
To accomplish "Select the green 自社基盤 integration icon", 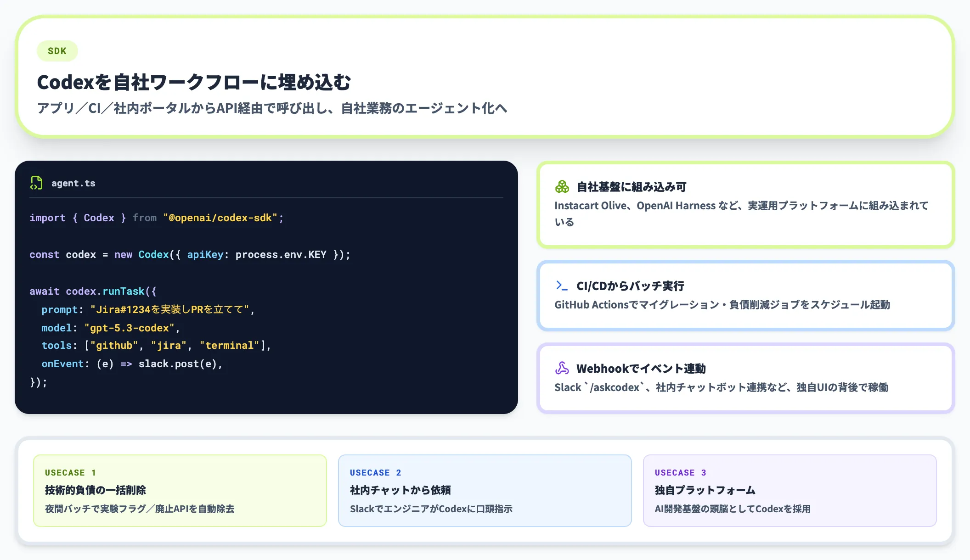I will tap(562, 186).
